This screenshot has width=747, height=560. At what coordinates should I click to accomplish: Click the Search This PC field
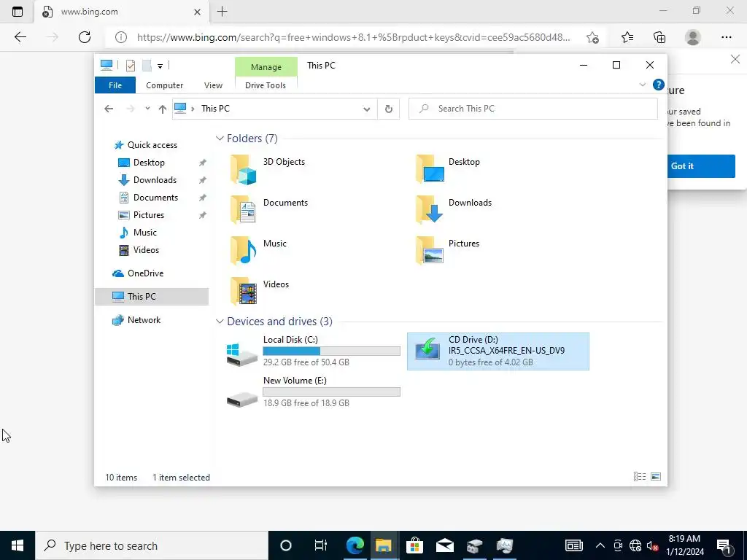pyautogui.click(x=533, y=109)
